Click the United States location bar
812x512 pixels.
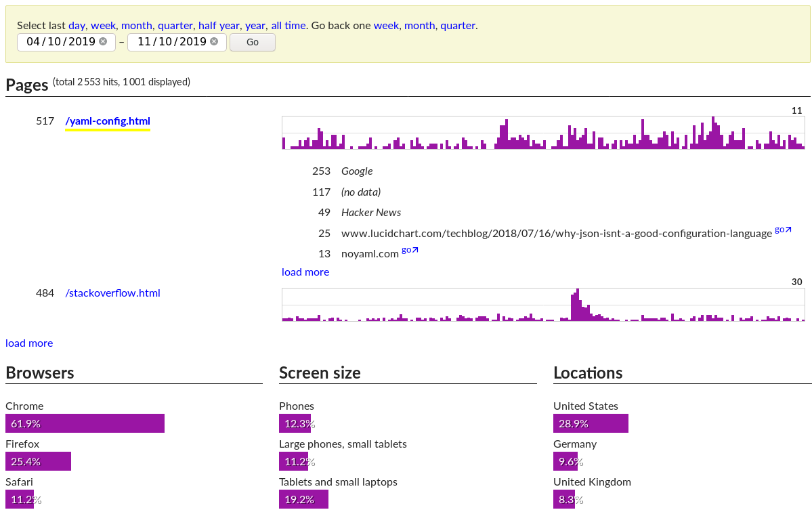[590, 423]
